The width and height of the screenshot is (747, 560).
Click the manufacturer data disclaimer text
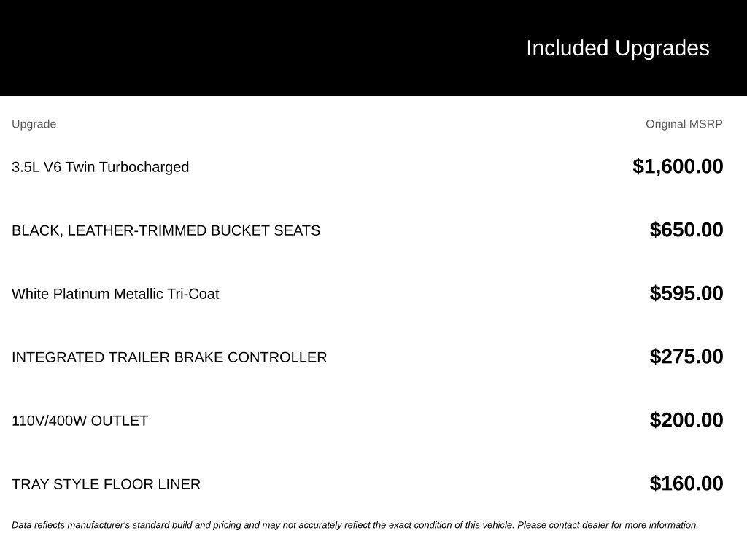coord(355,525)
